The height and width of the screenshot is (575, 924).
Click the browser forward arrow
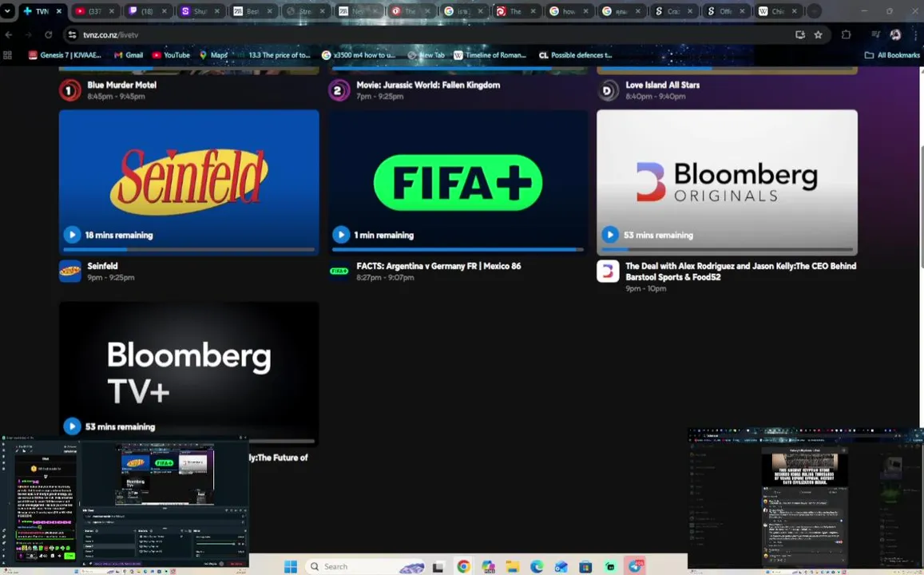coord(28,35)
